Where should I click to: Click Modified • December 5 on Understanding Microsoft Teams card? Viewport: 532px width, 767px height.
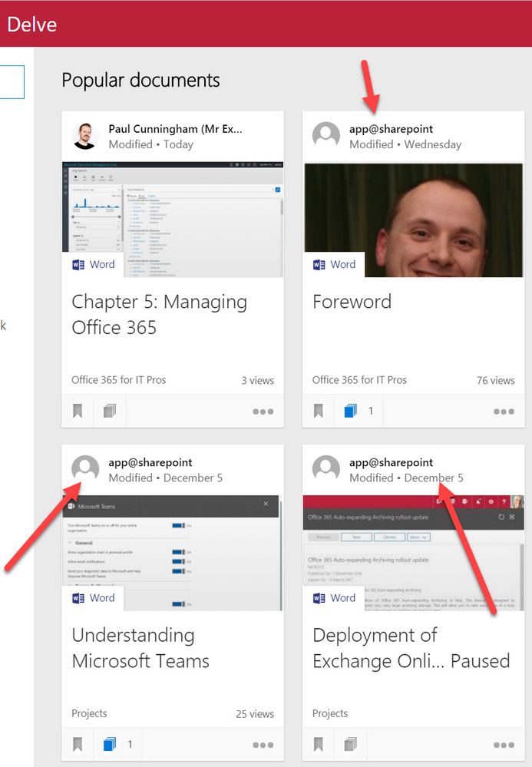click(165, 478)
